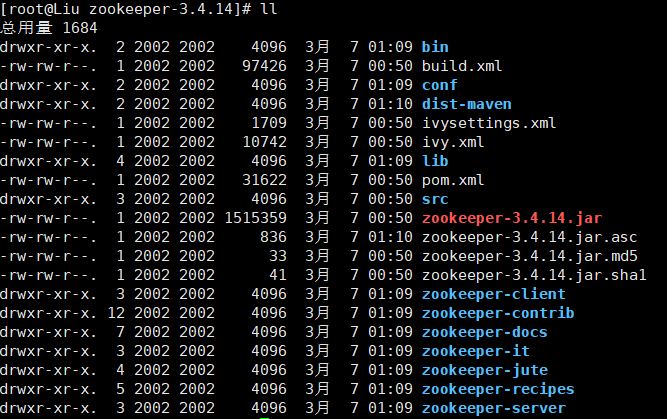Select the file size 1515359
The width and height of the screenshot is (667, 419).
[x=256, y=218]
